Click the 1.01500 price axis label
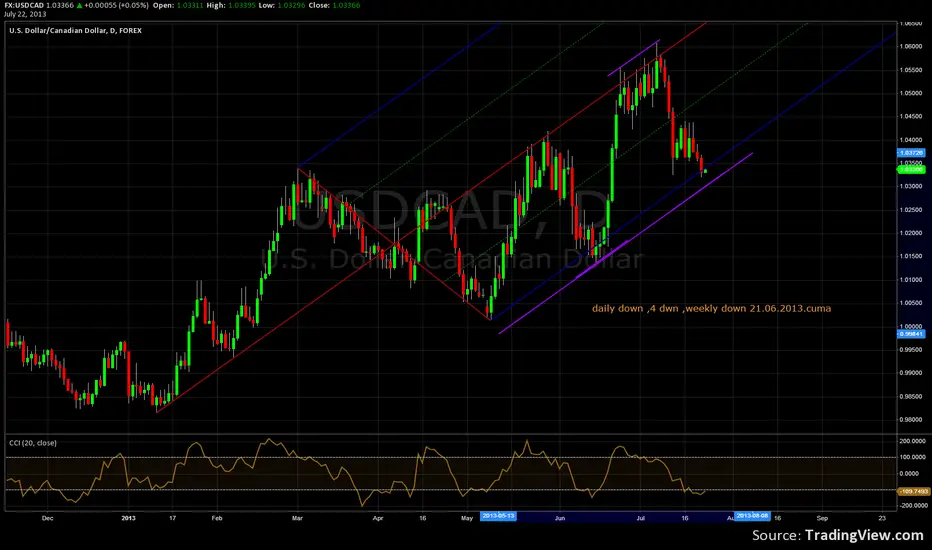 coord(911,256)
